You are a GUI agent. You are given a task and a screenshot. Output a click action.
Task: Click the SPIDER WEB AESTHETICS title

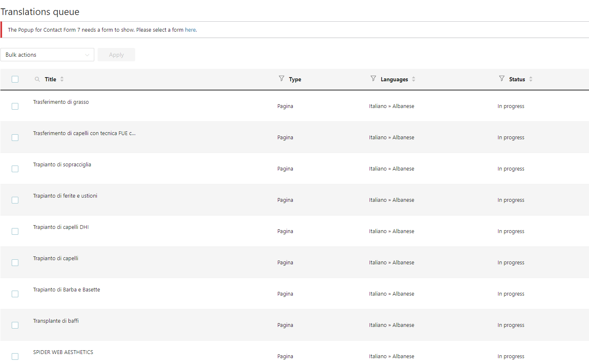click(x=63, y=352)
